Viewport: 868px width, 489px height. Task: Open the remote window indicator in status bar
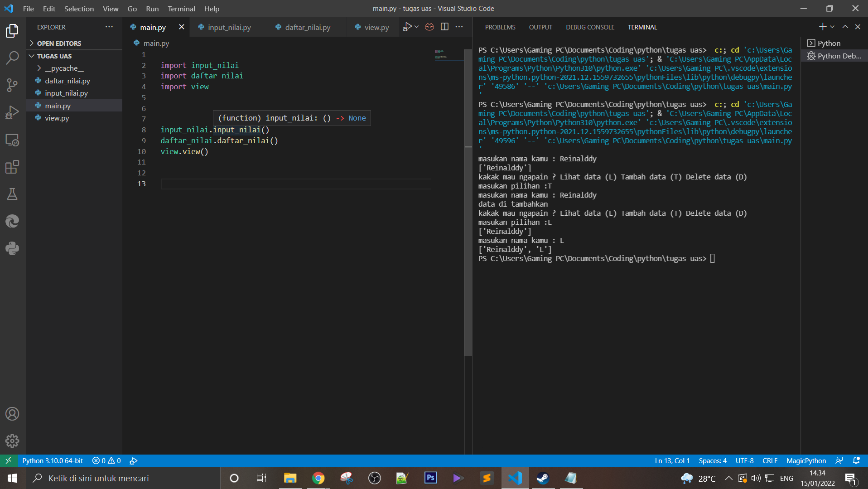pos(8,460)
